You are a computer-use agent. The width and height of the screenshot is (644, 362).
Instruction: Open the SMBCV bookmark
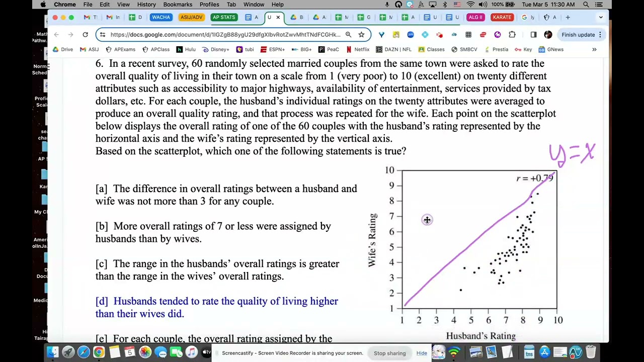point(464,49)
